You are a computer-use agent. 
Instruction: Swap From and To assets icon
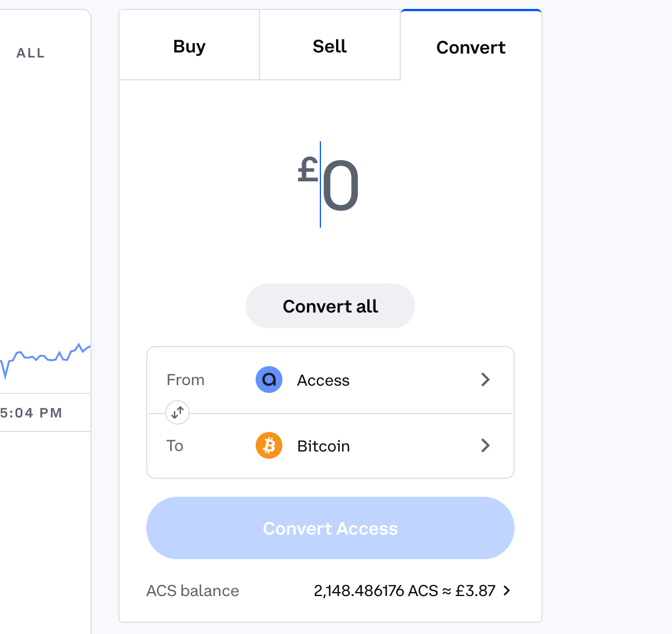tap(177, 413)
